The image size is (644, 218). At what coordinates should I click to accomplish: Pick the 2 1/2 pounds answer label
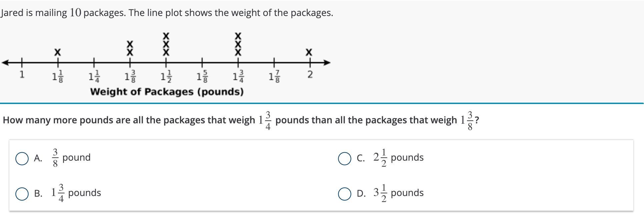[398, 158]
